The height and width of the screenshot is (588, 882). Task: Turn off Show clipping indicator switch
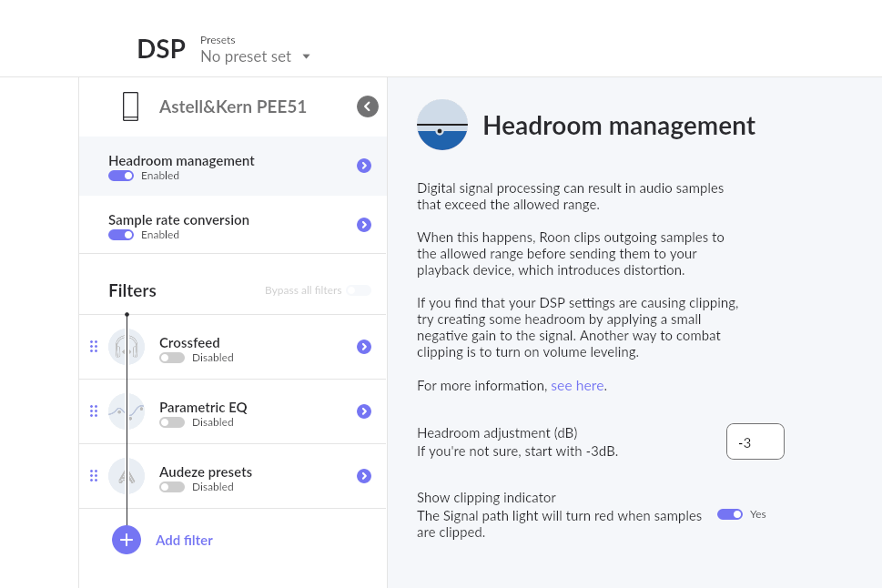tap(730, 514)
